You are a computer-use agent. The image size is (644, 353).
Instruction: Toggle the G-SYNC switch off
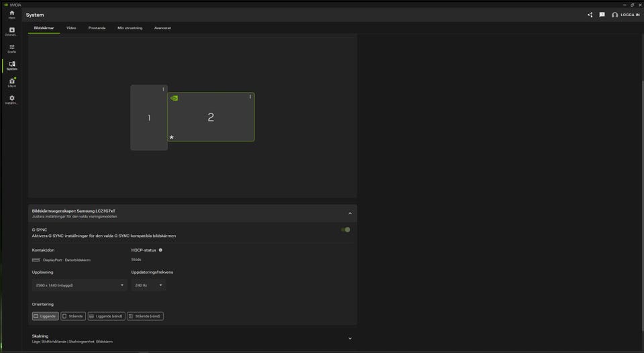coord(345,230)
